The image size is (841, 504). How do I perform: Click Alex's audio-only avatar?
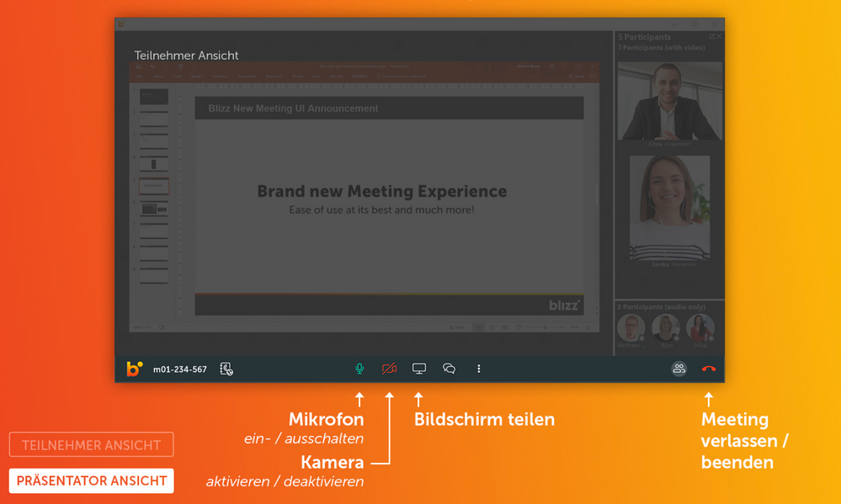666,328
